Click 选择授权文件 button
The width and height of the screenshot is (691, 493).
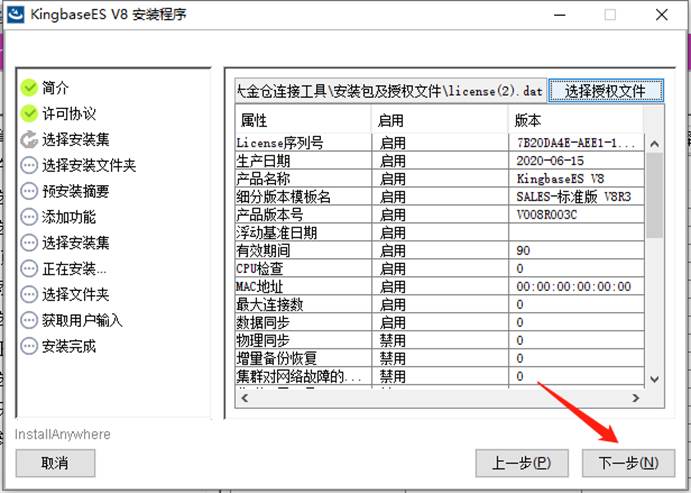[x=606, y=91]
